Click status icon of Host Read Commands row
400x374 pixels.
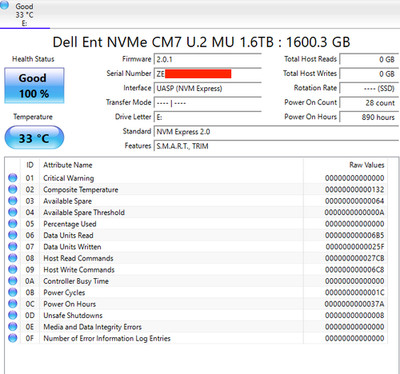(x=13, y=258)
